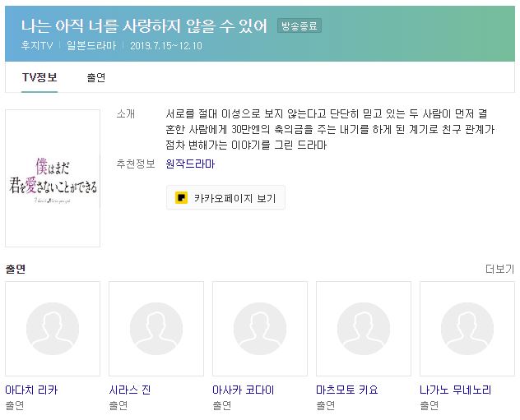Viewport: 520px width, 420px height.
Task: Click the 일본드라마 genre text
Action: 91,45
